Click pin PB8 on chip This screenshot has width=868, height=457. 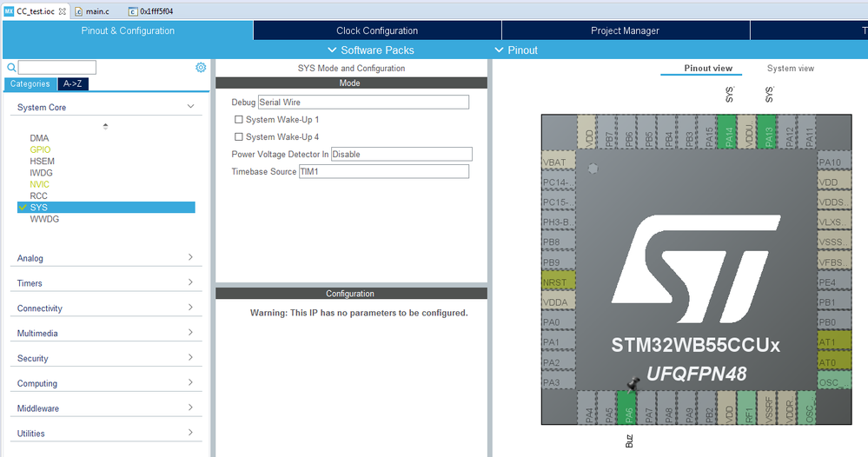[559, 242]
